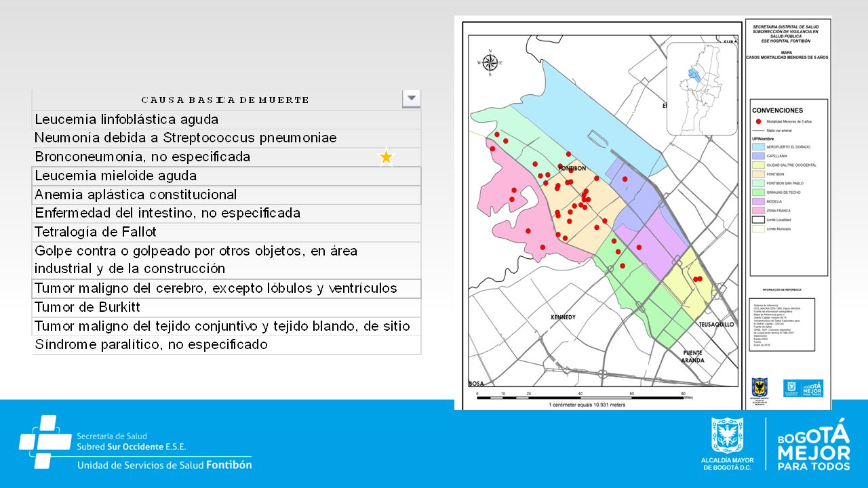Select the Causa Basica de Muerte header
Image resolution: width=868 pixels, height=488 pixels.
click(226, 100)
